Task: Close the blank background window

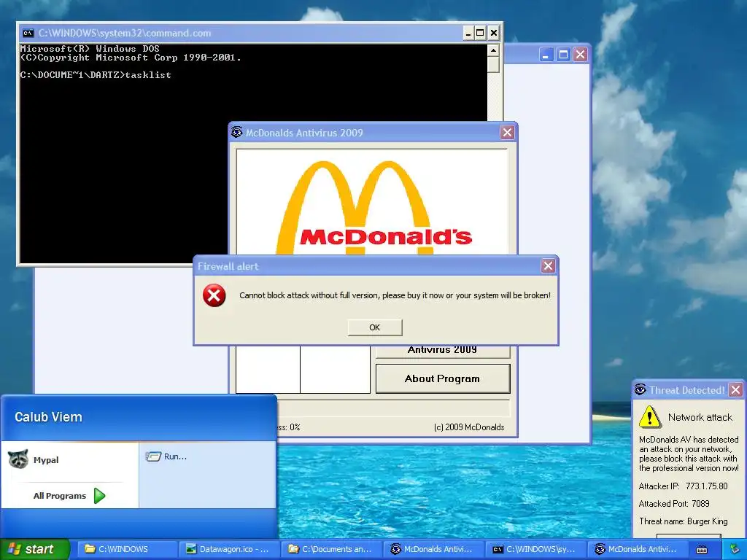Action: tap(580, 54)
